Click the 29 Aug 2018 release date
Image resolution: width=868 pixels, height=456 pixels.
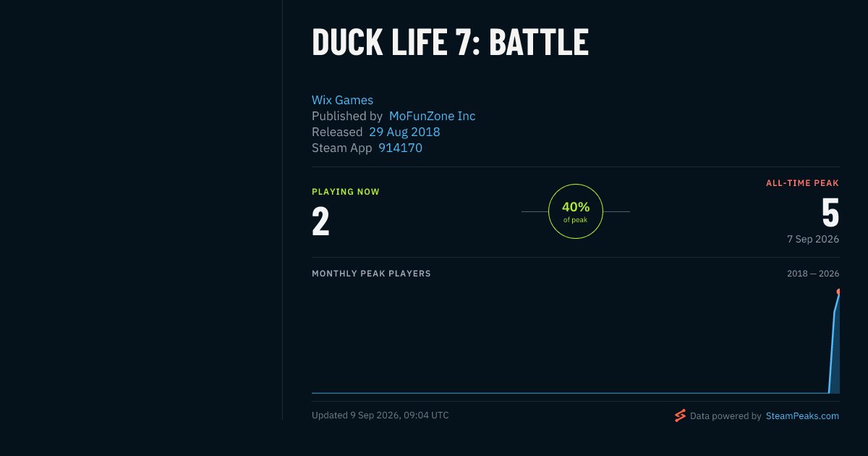[404, 132]
